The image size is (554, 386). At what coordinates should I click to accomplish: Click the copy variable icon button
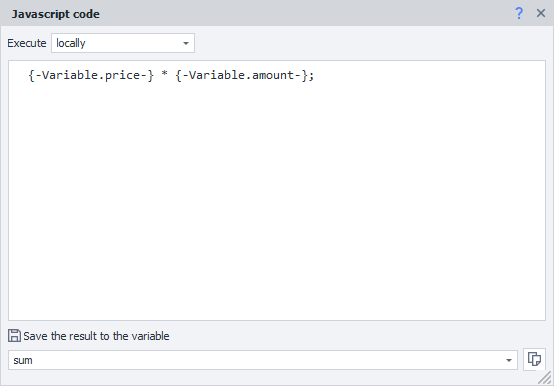534,360
